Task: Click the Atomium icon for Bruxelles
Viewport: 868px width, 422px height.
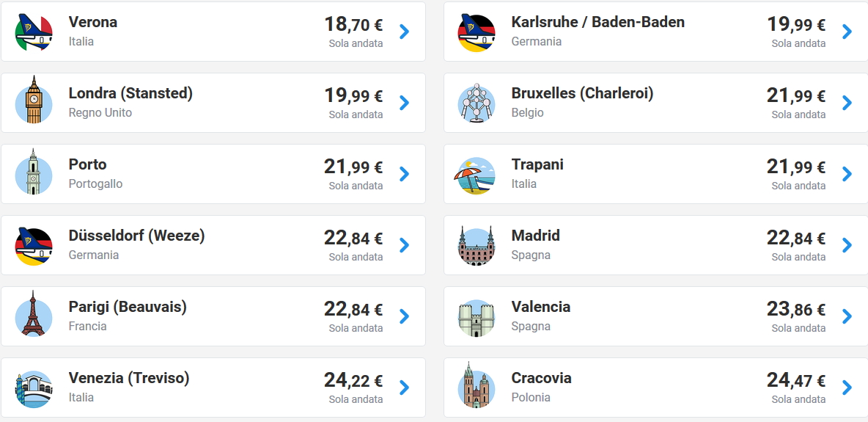Action: tap(477, 102)
